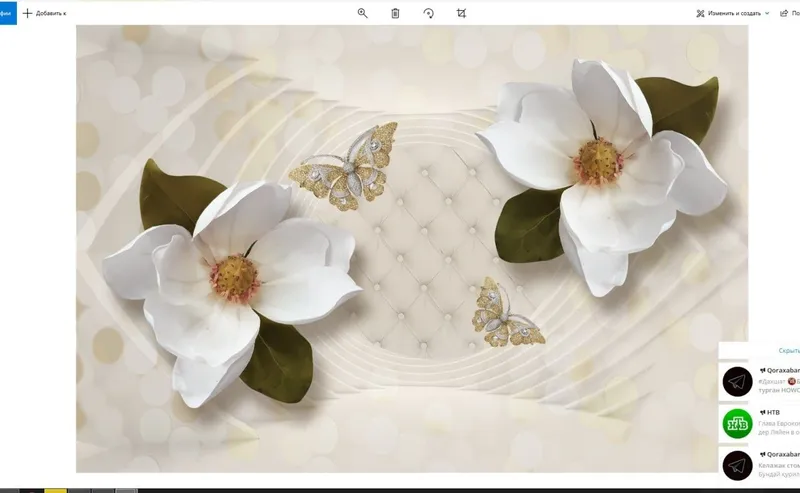Click the plus icon beside Добавить к
Image resolution: width=800 pixels, height=493 pixels.
point(28,13)
